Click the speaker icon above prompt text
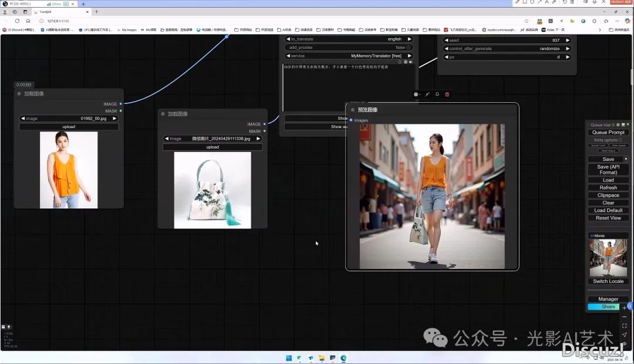Image resolution: width=634 pixels, height=364 pixels. click(411, 62)
